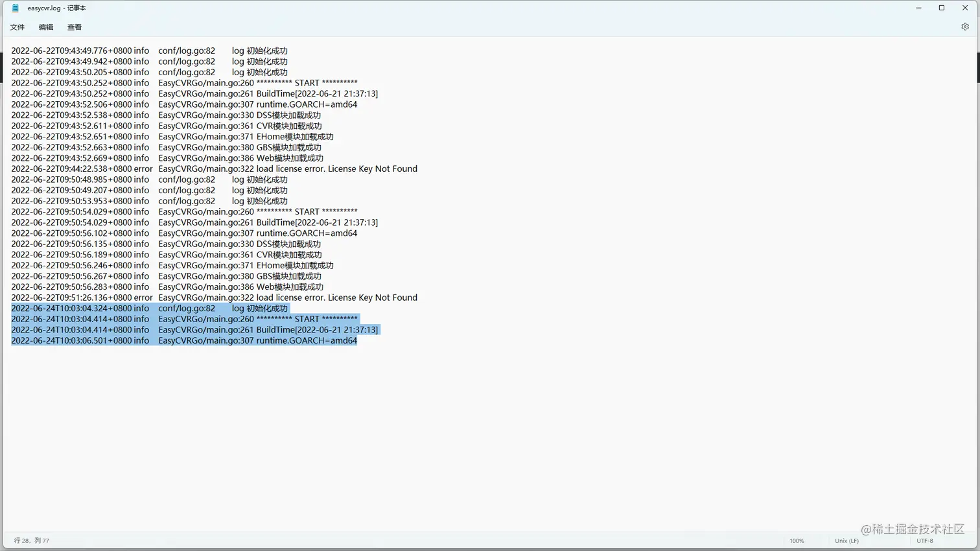Click the 09:43:50.252 main.go:260 START line
This screenshot has width=980, height=551.
[x=184, y=83]
